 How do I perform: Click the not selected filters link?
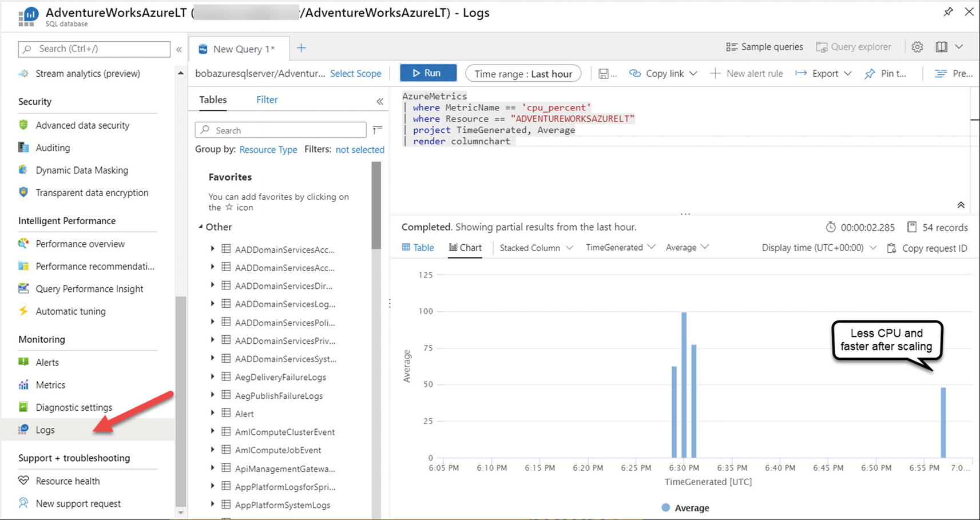pyautogui.click(x=360, y=149)
